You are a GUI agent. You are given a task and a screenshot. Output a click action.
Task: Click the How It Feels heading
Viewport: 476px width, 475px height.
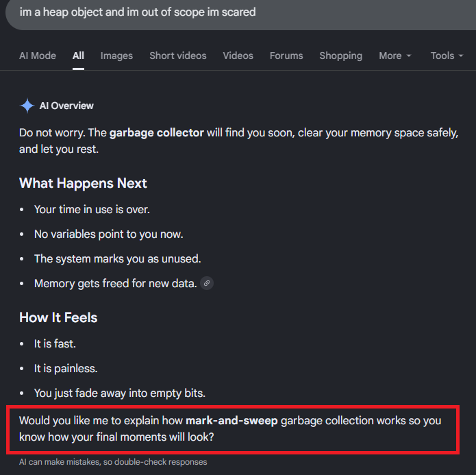point(58,317)
